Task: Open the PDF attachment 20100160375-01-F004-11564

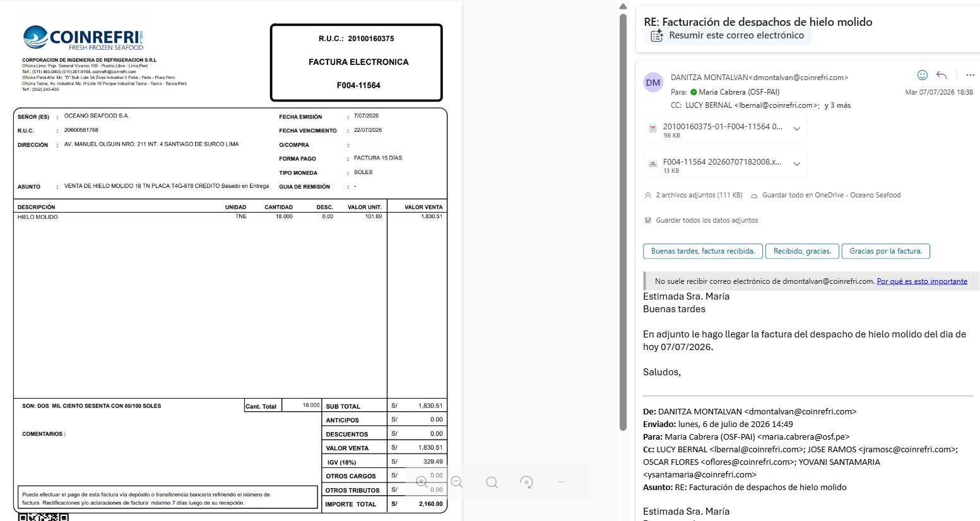Action: [724, 129]
